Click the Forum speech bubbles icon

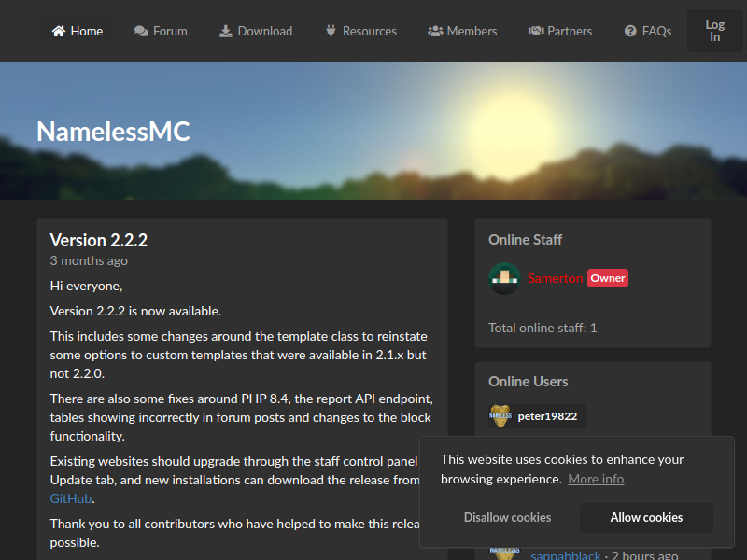(141, 32)
